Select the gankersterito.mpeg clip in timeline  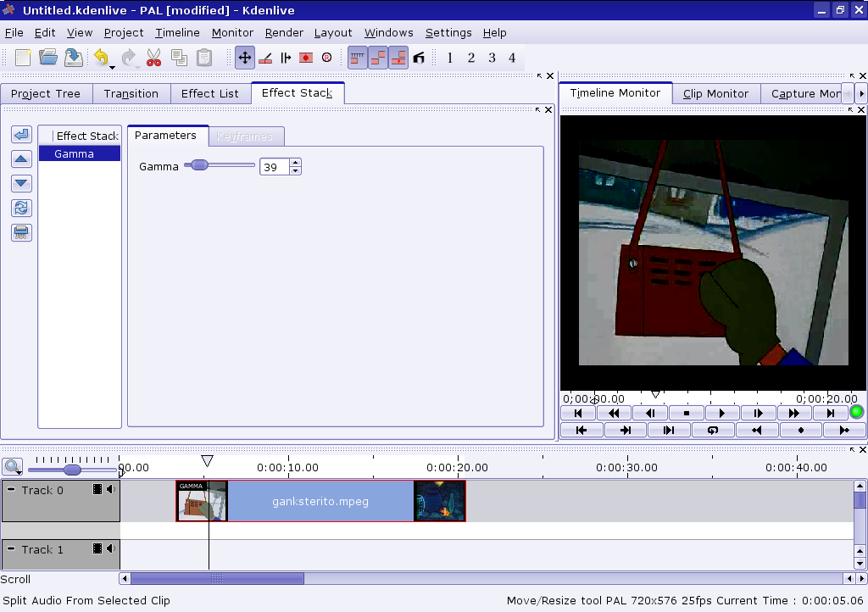pyautogui.click(x=320, y=501)
